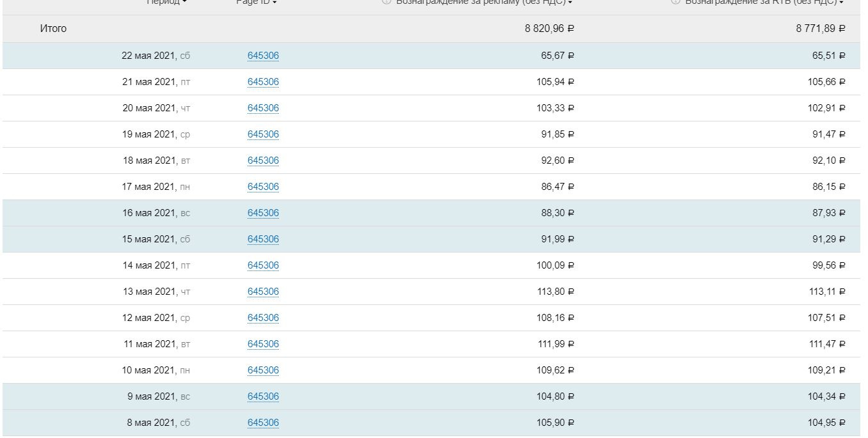Open Page ID 645306 link for 13 мая 2021
Image resolution: width=868 pixels, height=438 pixels.
pyautogui.click(x=263, y=292)
